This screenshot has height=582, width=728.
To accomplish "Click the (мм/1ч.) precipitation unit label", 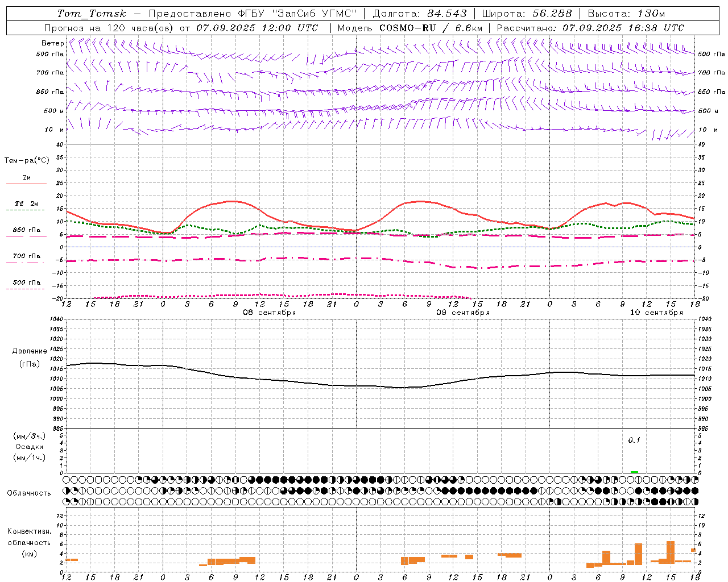I will [x=29, y=458].
